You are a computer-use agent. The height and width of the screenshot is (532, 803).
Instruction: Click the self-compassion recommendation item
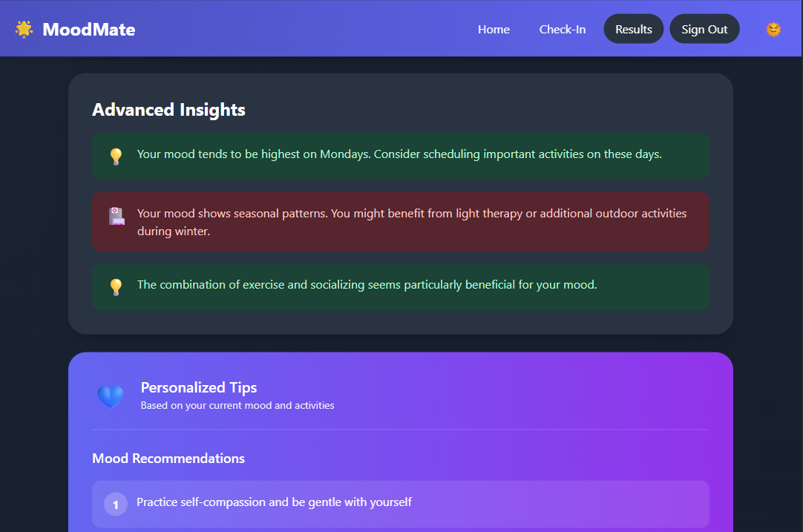(x=401, y=505)
